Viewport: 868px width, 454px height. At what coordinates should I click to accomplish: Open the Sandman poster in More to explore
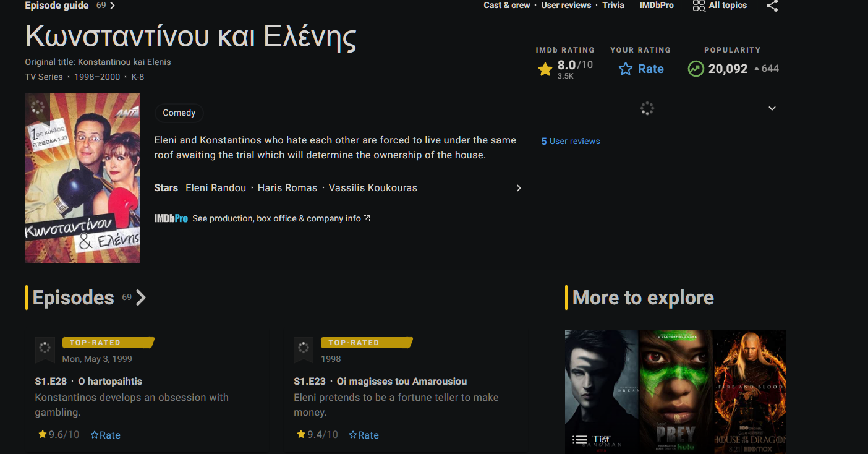coord(602,392)
